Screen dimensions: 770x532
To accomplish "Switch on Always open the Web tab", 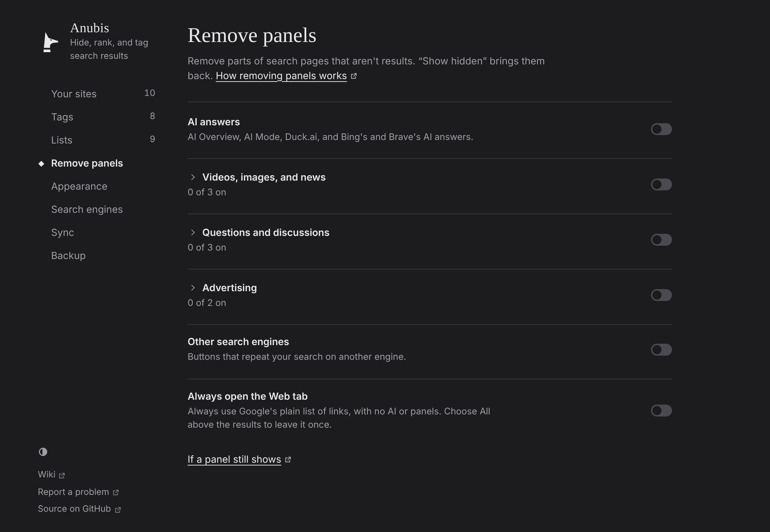I will (x=661, y=411).
